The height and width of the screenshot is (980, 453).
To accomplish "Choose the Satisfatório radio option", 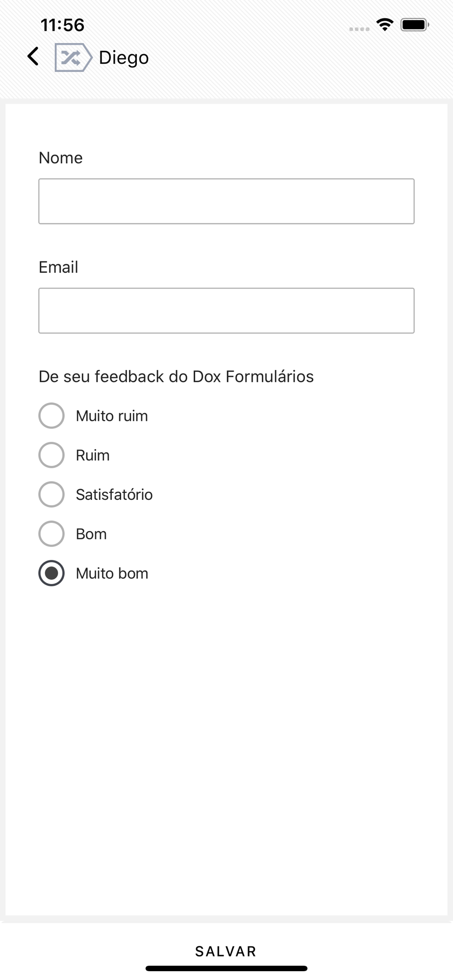I will [51, 494].
